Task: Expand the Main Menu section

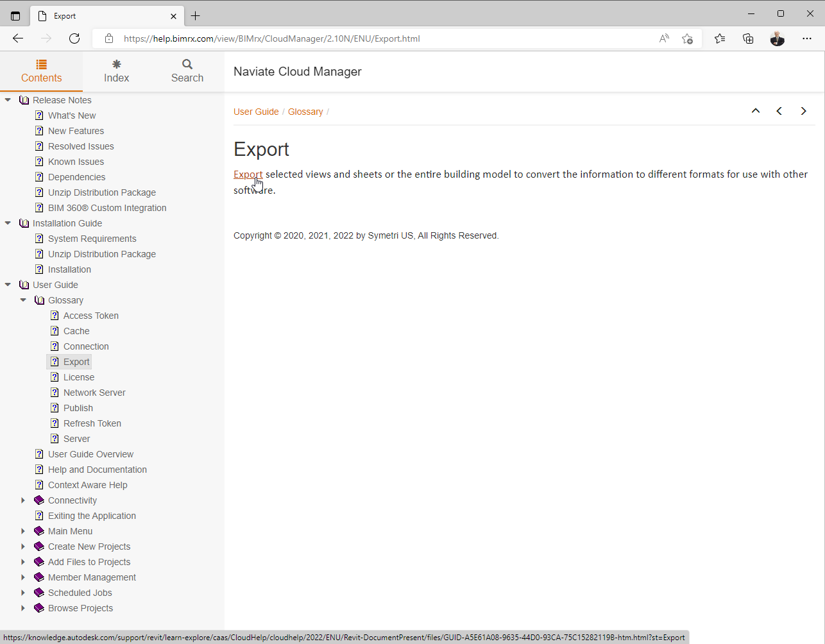Action: [23, 531]
